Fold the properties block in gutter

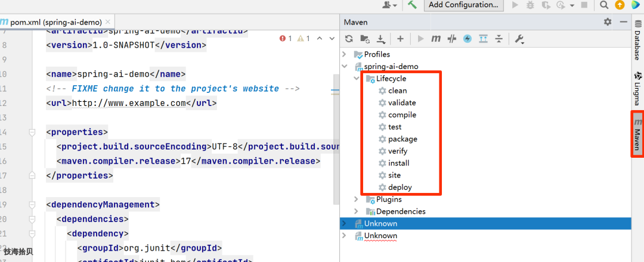pyautogui.click(x=32, y=132)
